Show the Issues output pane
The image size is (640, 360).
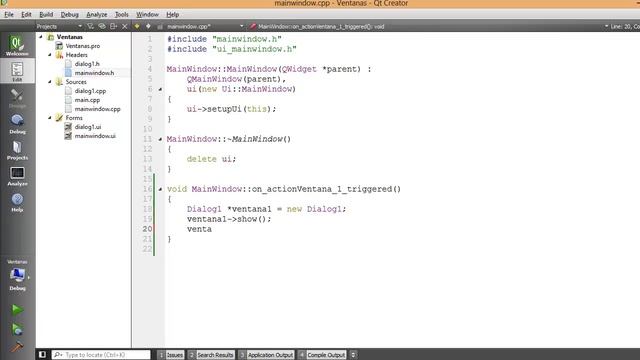click(171, 355)
